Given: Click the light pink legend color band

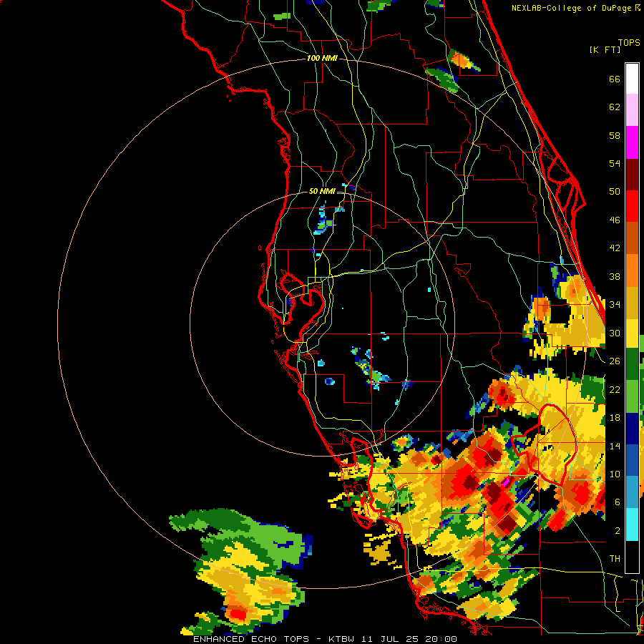Looking at the screenshot, I should coord(632,110).
